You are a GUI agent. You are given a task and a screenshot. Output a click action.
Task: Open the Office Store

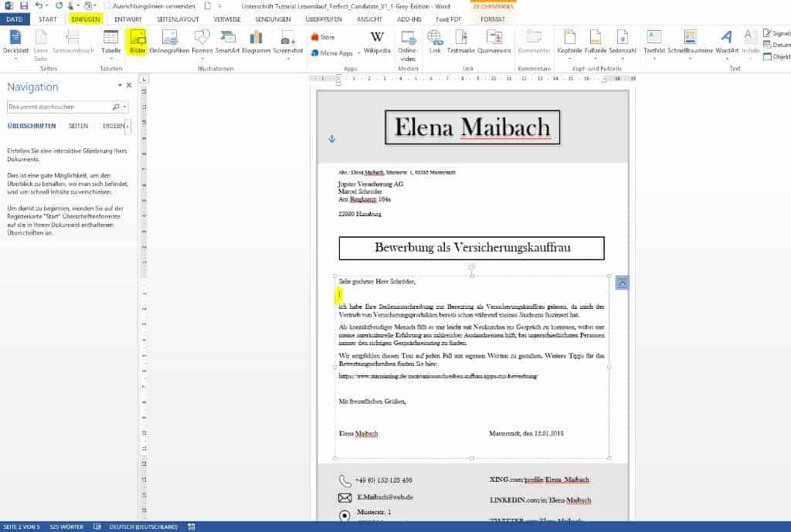[323, 37]
